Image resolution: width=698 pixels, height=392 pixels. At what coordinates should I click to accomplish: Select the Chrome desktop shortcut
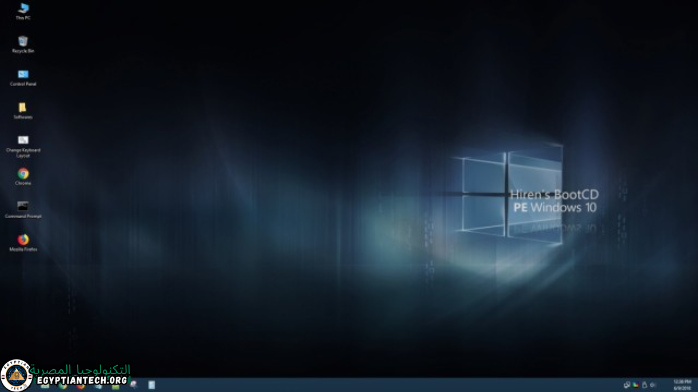pos(23,176)
